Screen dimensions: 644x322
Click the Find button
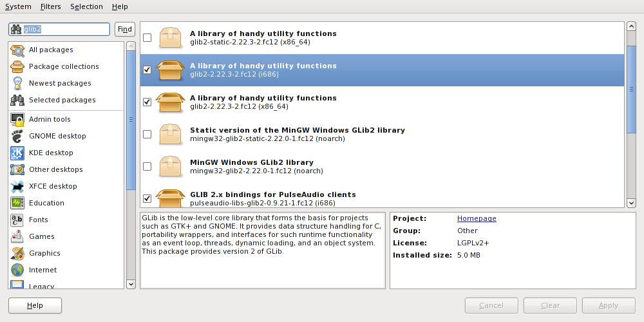(x=124, y=30)
